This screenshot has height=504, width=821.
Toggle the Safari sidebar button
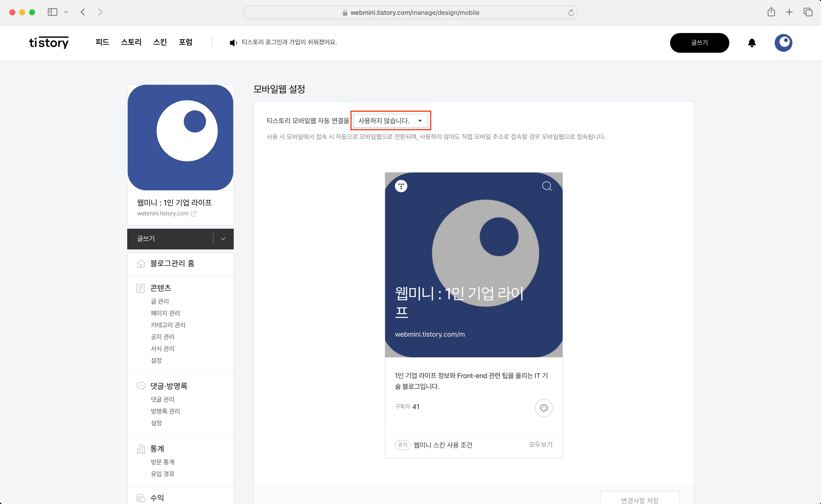52,12
